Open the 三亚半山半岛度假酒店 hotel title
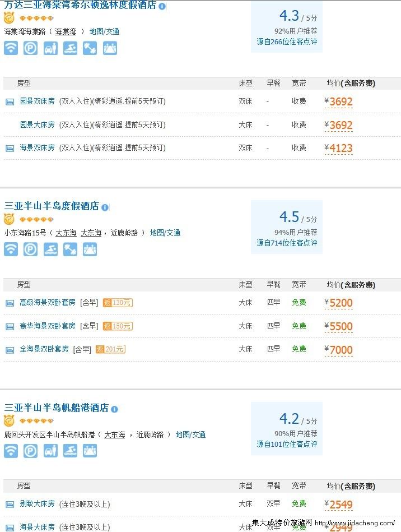Screen dimensions: 401x532 pos(52,206)
